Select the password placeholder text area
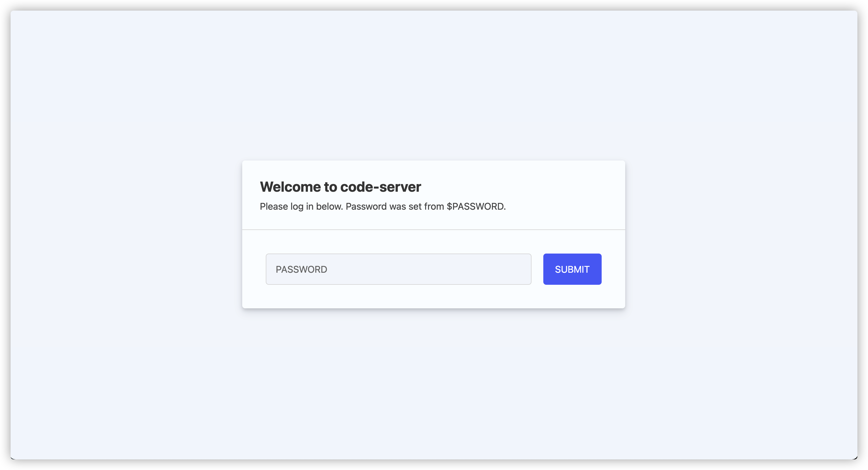 point(398,269)
